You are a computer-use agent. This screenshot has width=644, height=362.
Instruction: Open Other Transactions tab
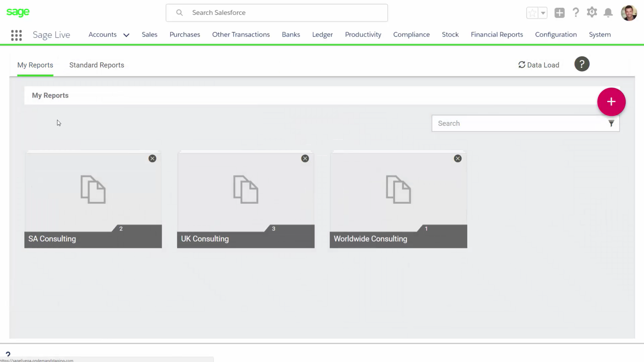(241, 35)
